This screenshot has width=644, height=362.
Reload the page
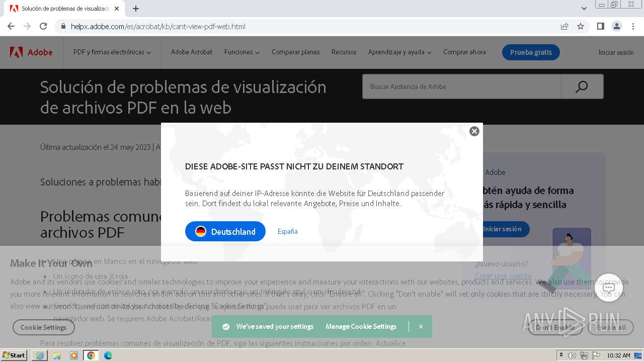43,26
